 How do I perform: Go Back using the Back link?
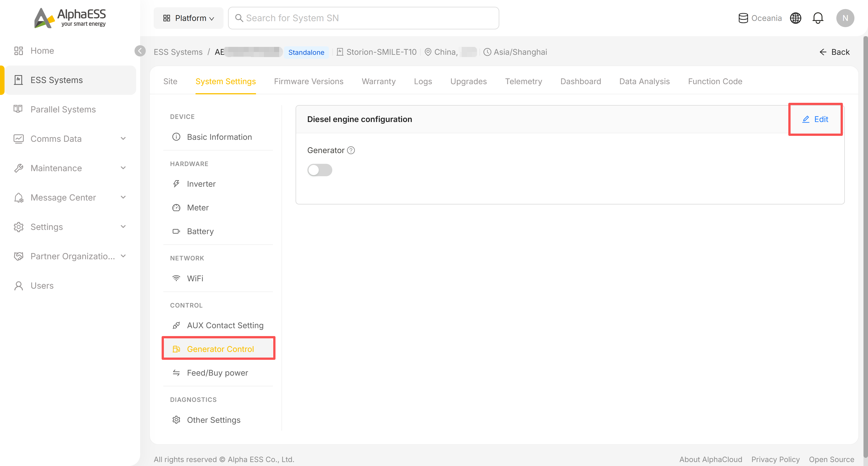pyautogui.click(x=834, y=52)
